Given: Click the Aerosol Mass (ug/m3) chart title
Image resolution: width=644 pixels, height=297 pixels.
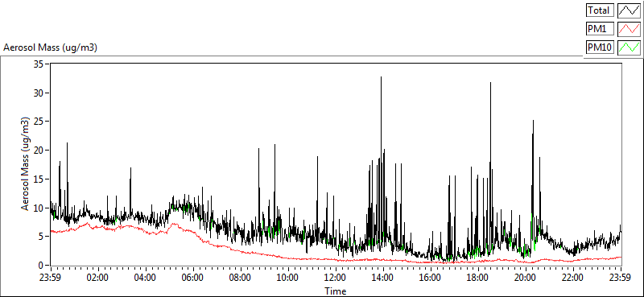Looking at the screenshot, I should [50, 47].
